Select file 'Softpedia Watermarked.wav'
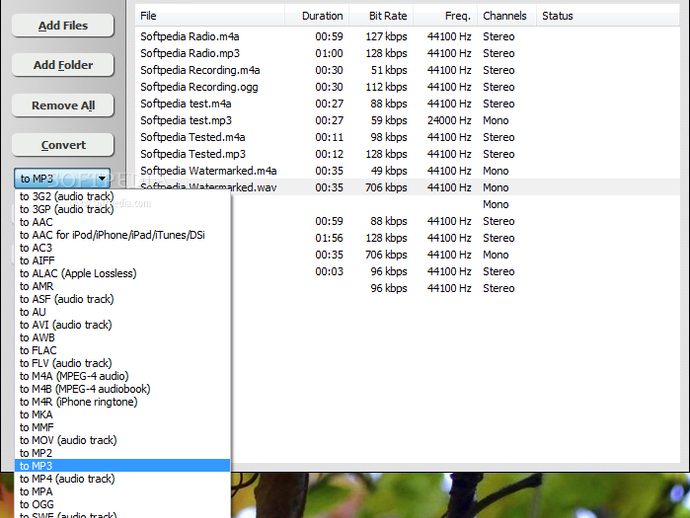The height and width of the screenshot is (518, 690). (x=407, y=187)
